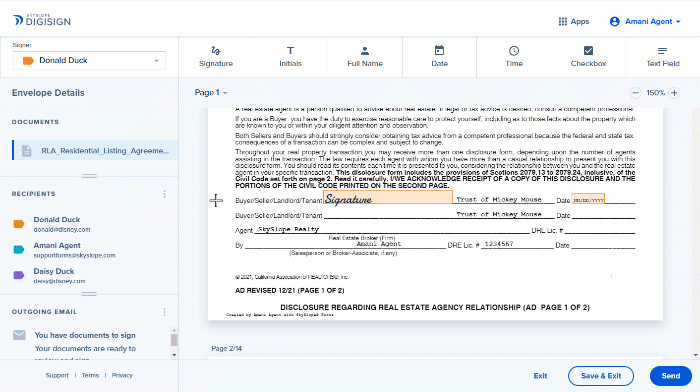
Task: Select the Text Field tool
Action: pos(663,57)
